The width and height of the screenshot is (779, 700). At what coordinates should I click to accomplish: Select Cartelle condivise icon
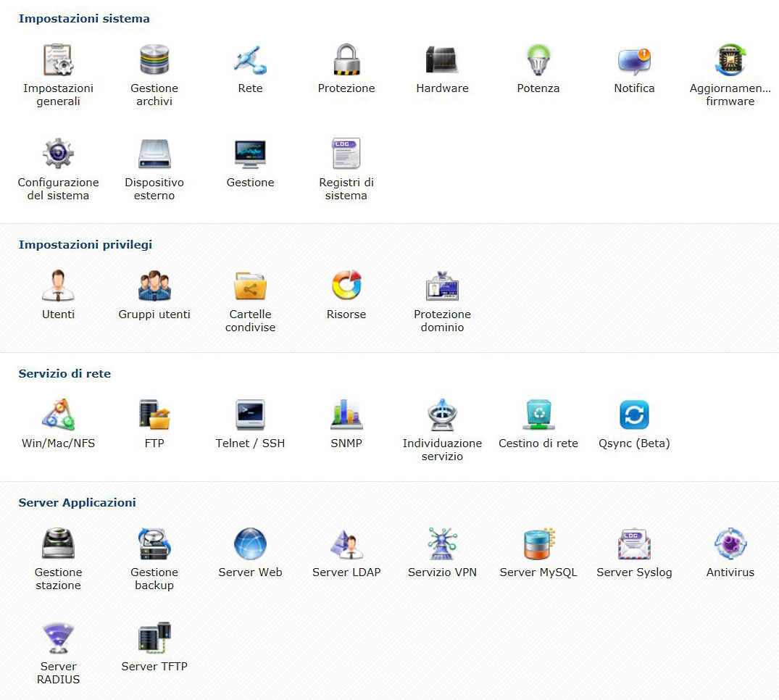click(x=250, y=286)
